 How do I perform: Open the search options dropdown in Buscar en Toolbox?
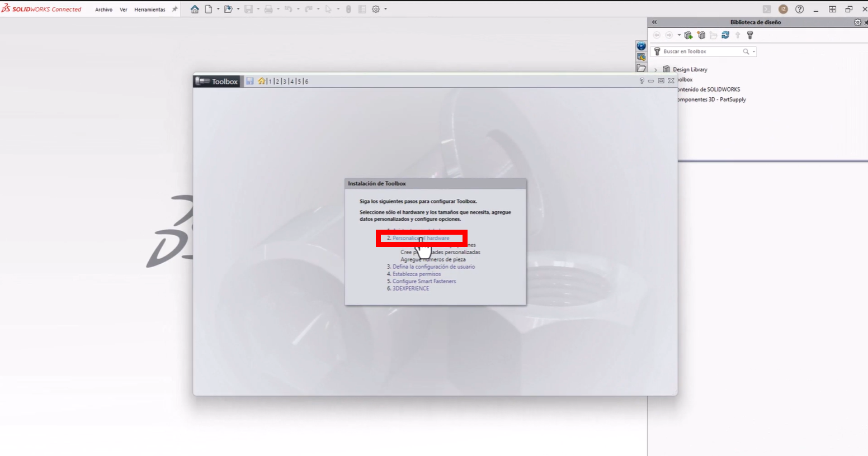[x=753, y=51]
